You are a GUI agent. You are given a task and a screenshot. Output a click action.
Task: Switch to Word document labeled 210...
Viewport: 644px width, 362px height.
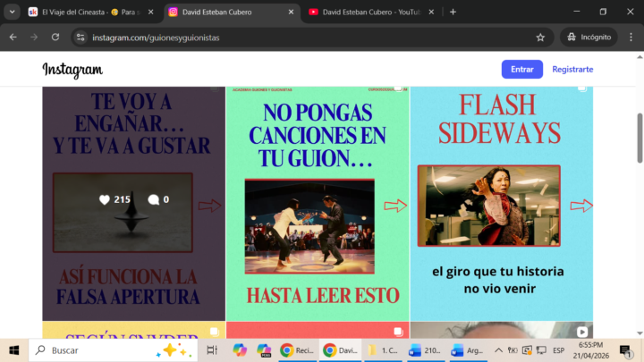coord(426,350)
